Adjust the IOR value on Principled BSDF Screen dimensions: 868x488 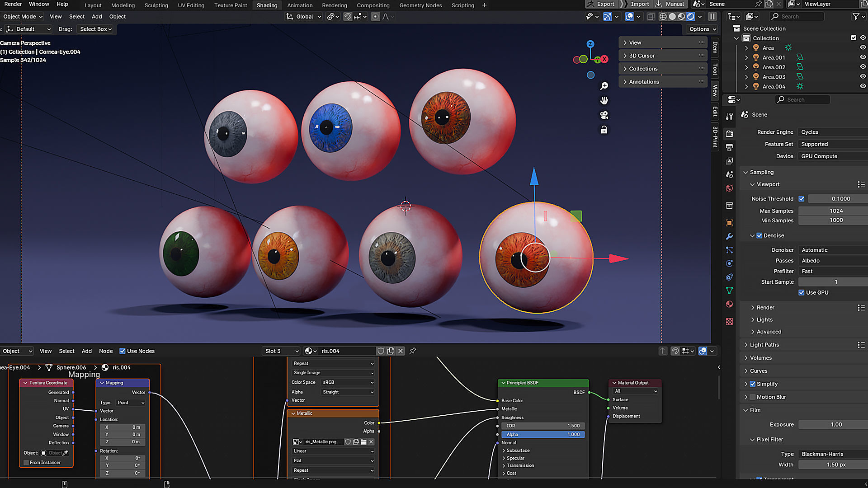543,426
